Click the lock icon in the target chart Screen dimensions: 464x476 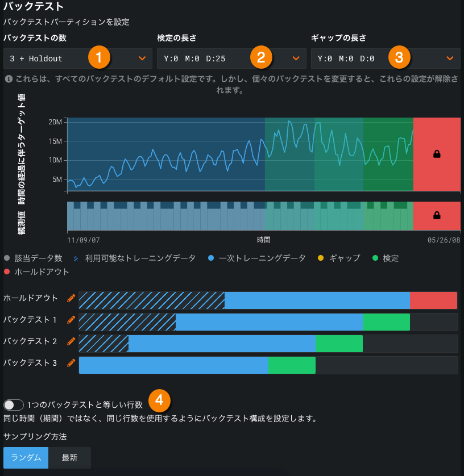click(437, 154)
